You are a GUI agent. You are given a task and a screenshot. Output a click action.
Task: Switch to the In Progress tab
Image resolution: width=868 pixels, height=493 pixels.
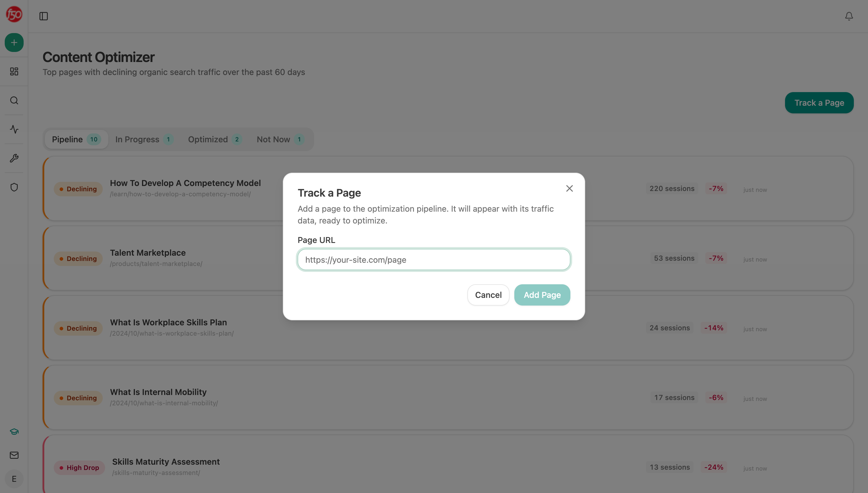tap(144, 140)
